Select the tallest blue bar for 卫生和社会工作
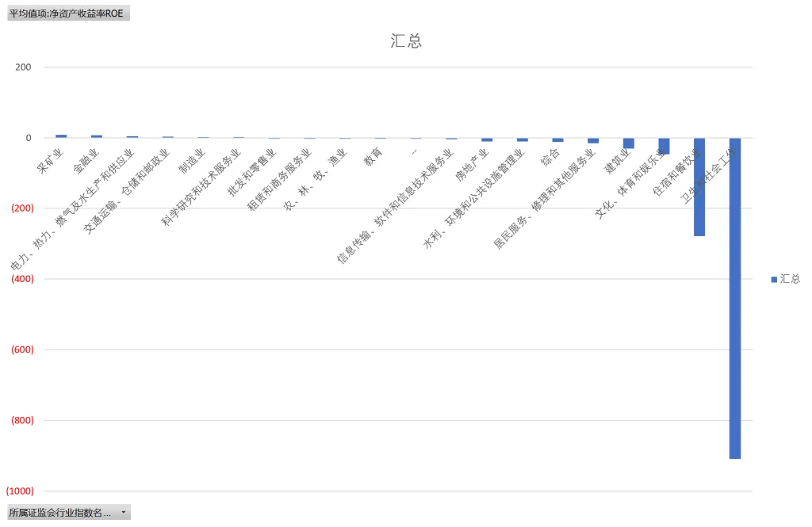This screenshot has width=812, height=527. (x=735, y=298)
